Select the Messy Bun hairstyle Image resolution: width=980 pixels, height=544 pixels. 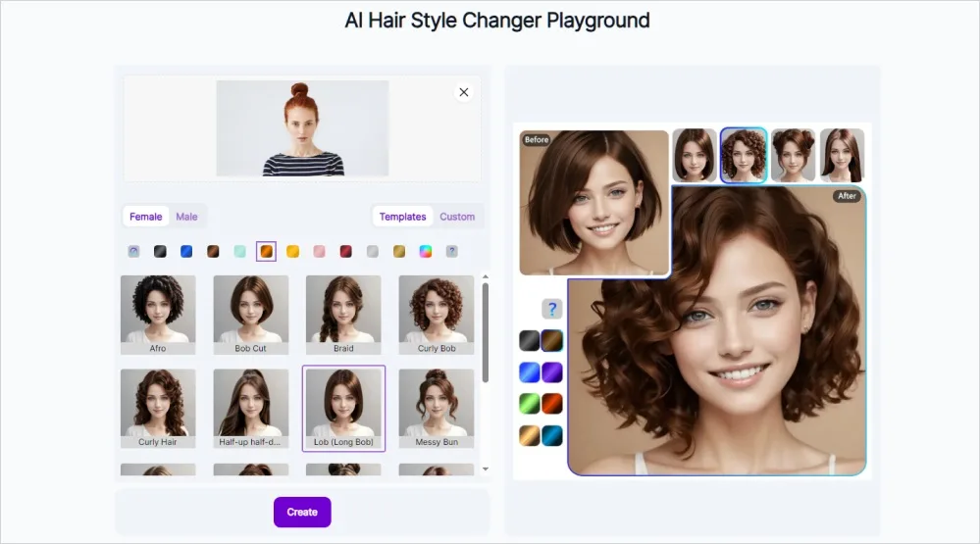436,409
